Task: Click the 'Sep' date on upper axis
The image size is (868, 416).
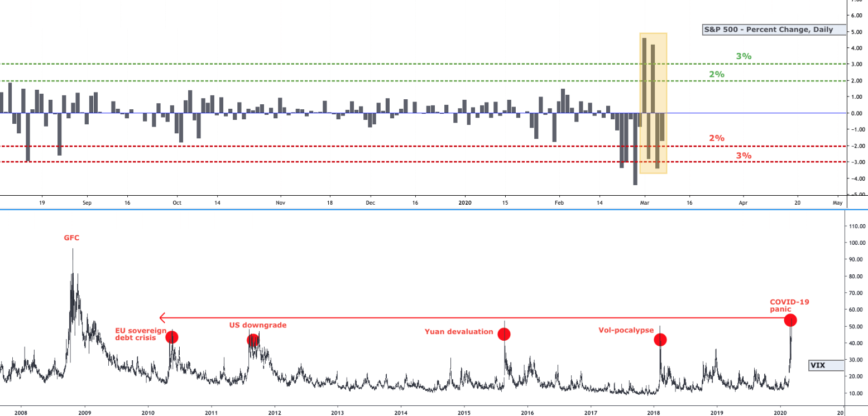Action: (x=87, y=204)
